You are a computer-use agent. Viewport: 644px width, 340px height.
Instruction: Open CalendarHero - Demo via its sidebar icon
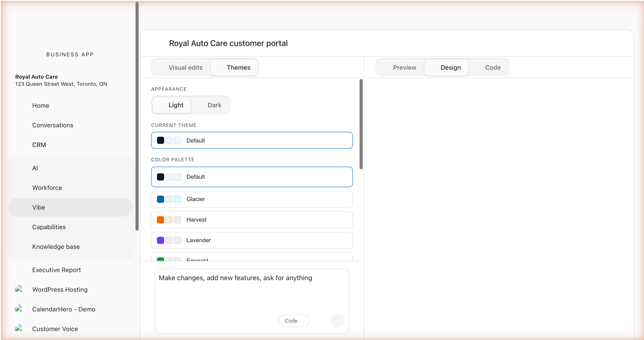(x=19, y=309)
